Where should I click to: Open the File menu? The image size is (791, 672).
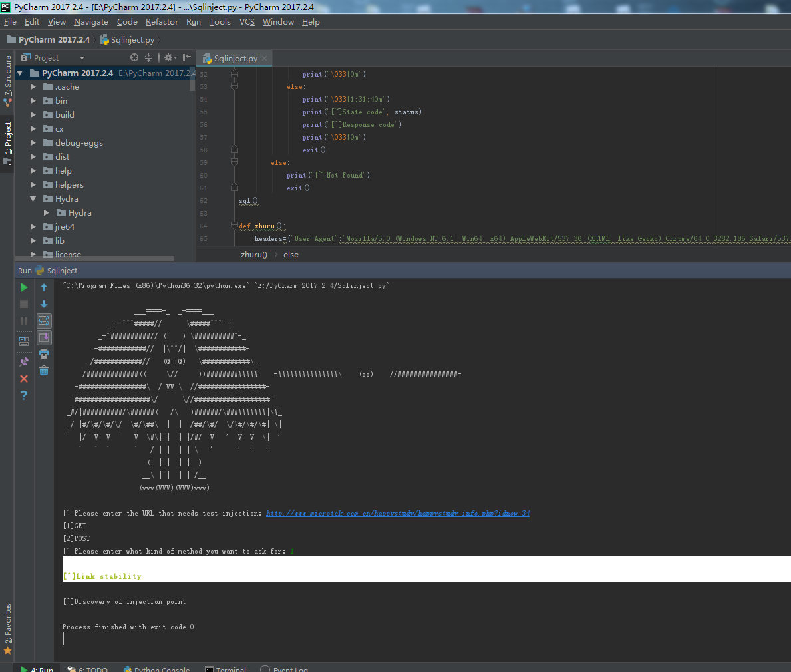[10, 22]
